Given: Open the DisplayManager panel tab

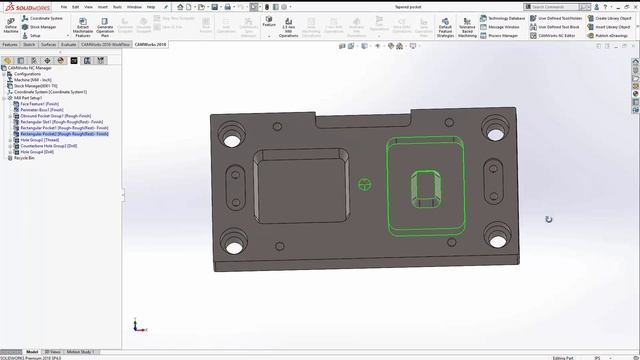Looking at the screenshot, I should [x=61, y=60].
